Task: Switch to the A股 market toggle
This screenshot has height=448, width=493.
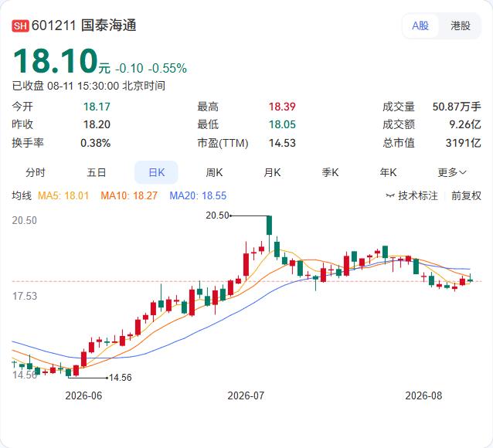Action: pos(420,25)
